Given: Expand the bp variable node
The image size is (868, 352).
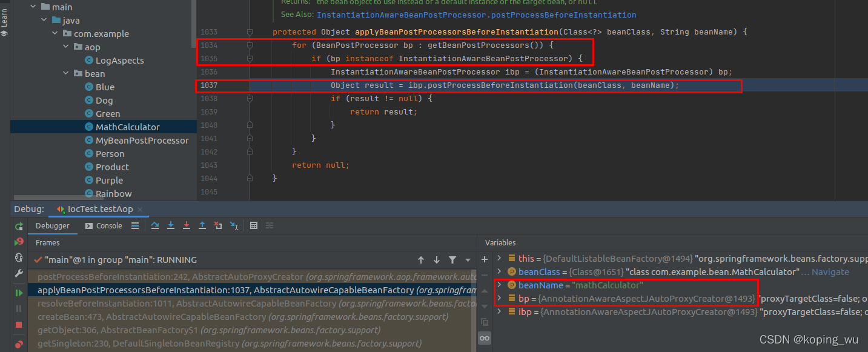Looking at the screenshot, I should [499, 299].
